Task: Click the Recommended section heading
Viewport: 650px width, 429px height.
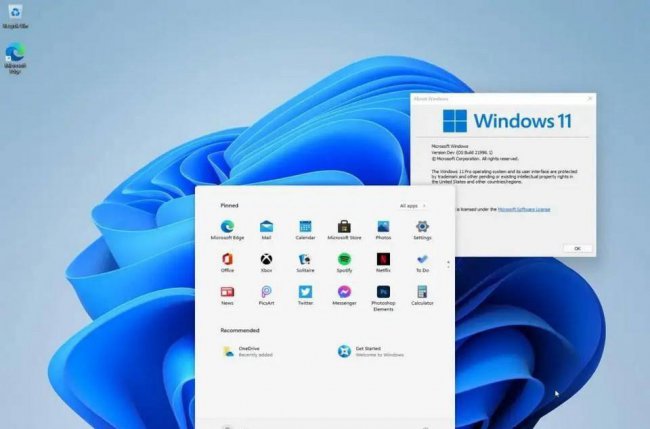Action: point(240,330)
